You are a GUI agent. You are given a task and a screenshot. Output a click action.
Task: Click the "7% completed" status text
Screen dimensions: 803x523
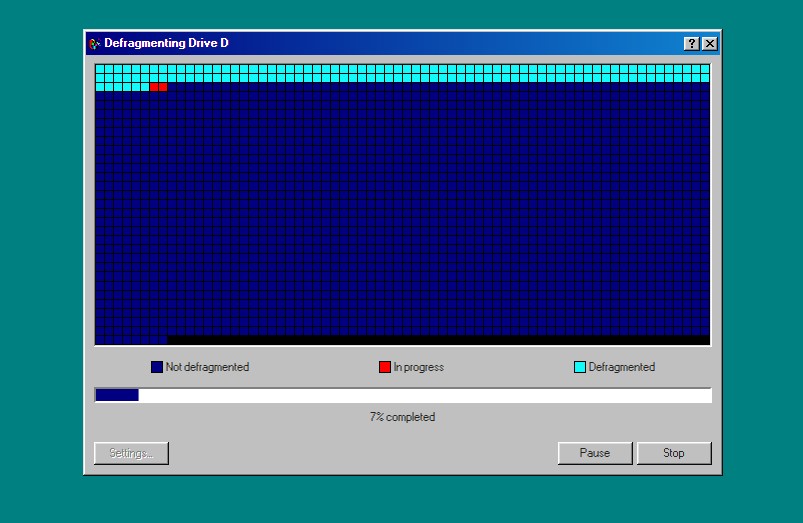(402, 417)
